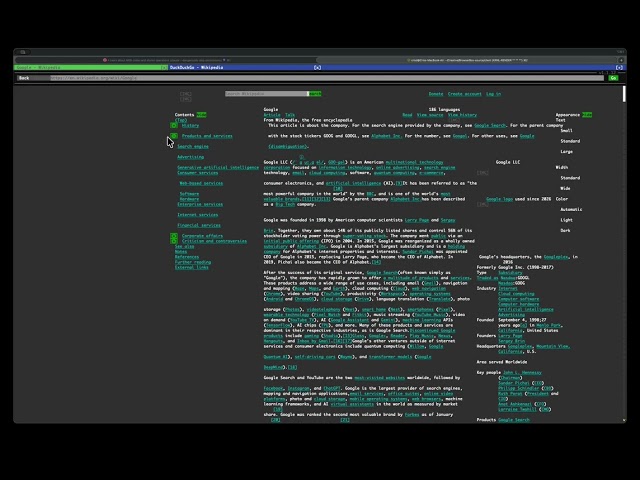The height and width of the screenshot is (480, 640).
Task: Jump to Further reading section
Action: pyautogui.click(x=193, y=262)
